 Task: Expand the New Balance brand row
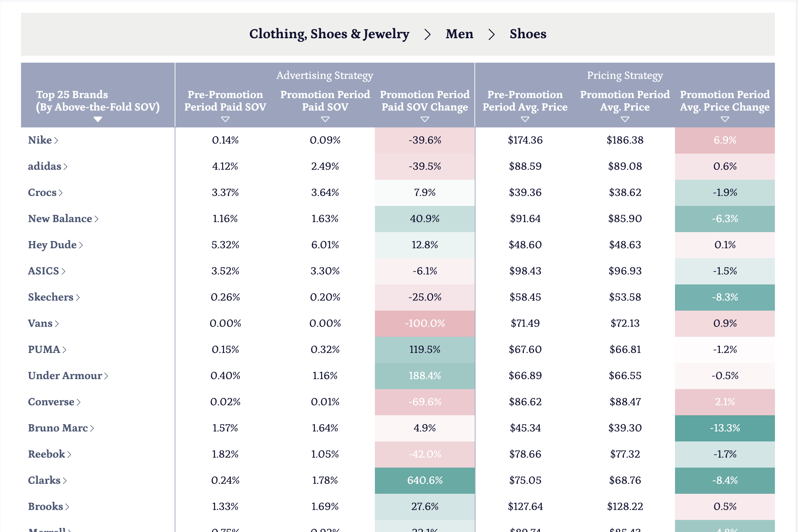(x=63, y=219)
